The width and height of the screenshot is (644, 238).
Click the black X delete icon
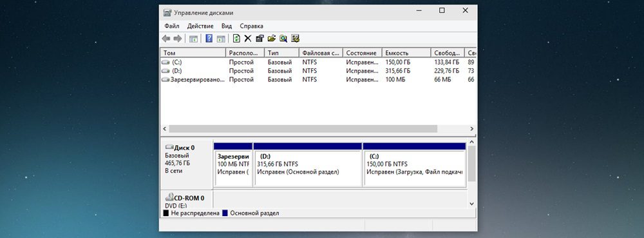[x=248, y=39]
